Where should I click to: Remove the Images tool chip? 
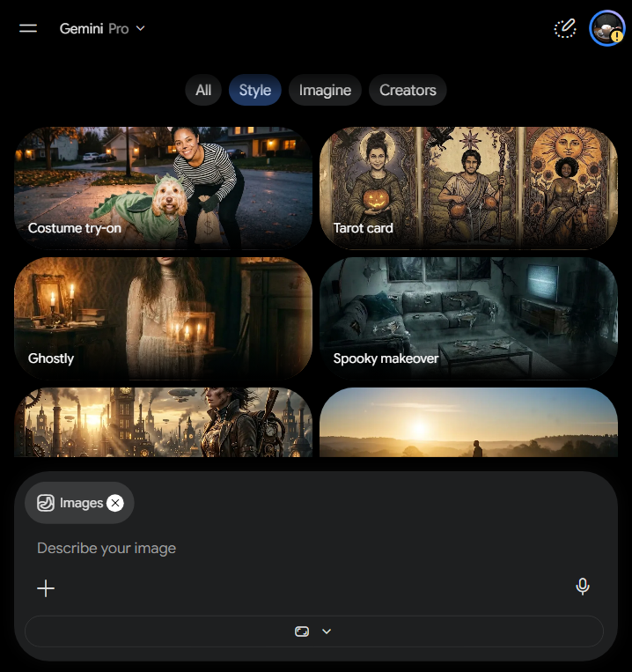(x=115, y=503)
